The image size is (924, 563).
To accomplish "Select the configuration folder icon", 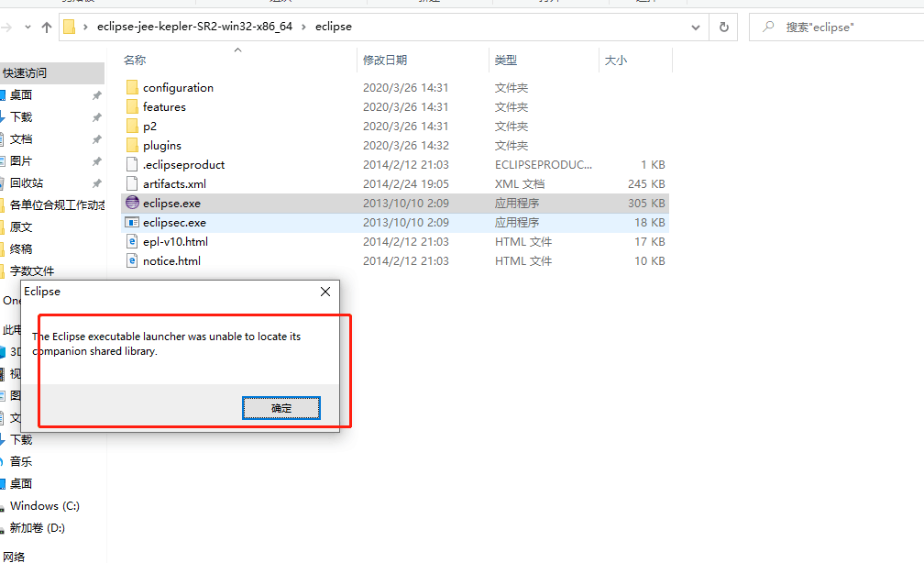I will 132,87.
